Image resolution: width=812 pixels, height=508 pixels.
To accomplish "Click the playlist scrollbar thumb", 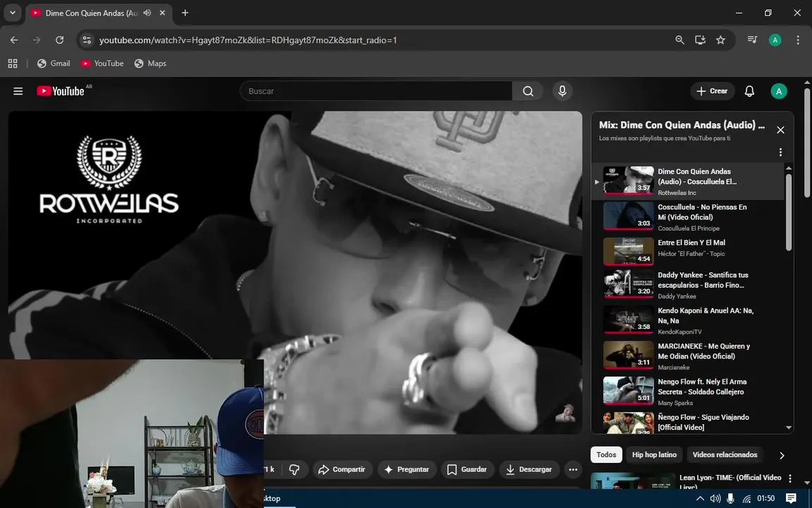I will pyautogui.click(x=789, y=212).
